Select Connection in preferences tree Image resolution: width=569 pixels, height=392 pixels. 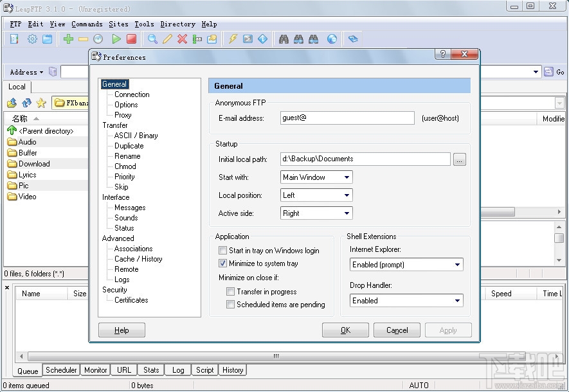point(132,94)
